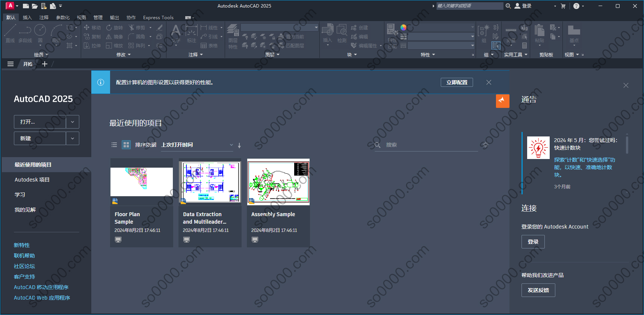Open Layer Properties (图层特性)
644x315 pixels.
[x=233, y=36]
